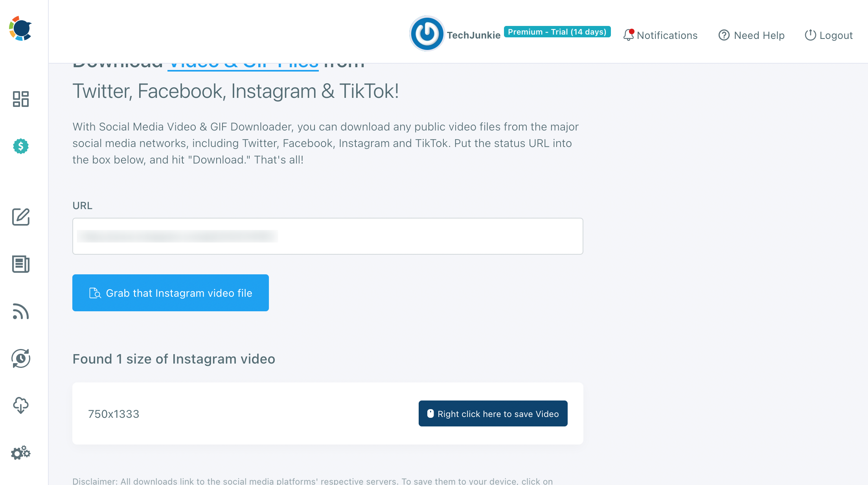Click the green dollar badge icon
The width and height of the screenshot is (868, 485).
pos(20,146)
